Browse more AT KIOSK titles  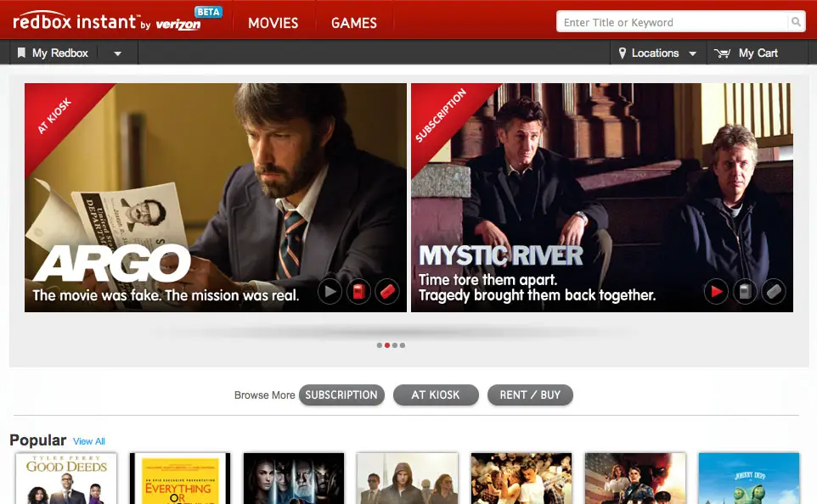pyautogui.click(x=436, y=395)
